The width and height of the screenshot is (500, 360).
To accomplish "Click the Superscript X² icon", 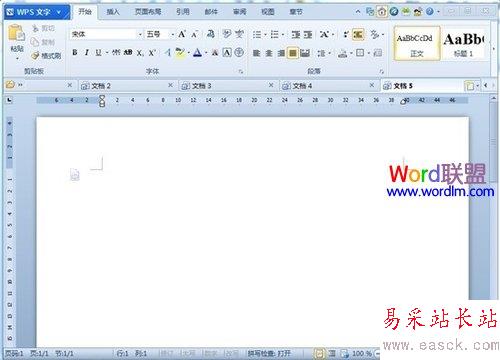I will [152, 53].
